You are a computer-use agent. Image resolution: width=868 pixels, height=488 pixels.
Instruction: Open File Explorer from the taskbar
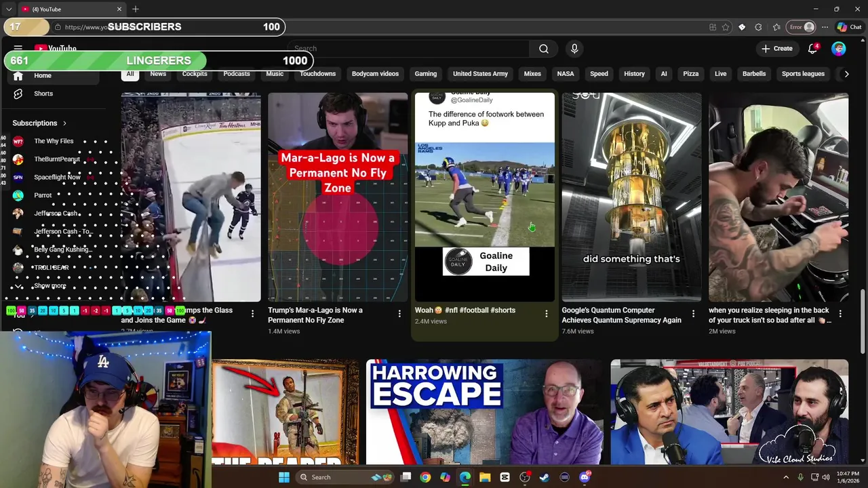485,477
